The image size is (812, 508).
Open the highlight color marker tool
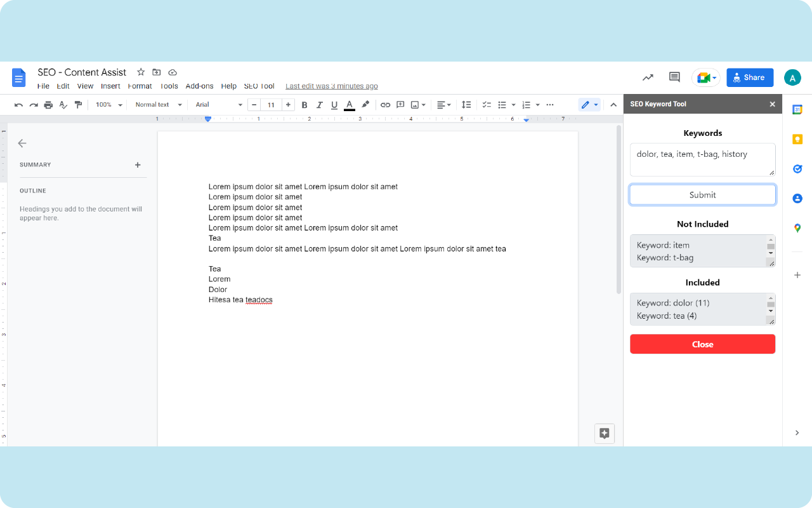pos(365,105)
